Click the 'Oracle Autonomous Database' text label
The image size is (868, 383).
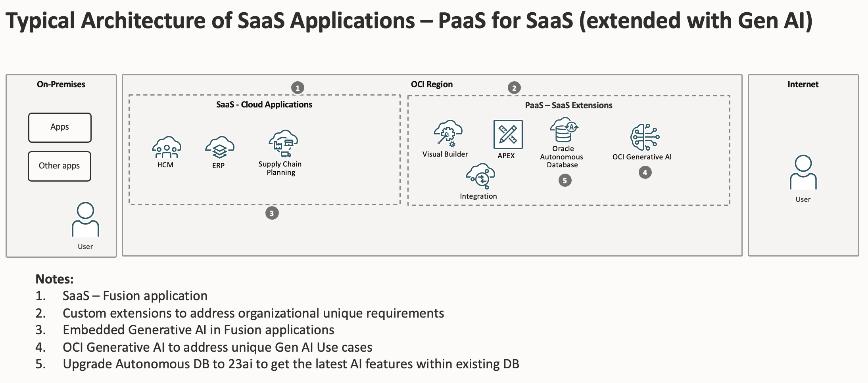562,157
